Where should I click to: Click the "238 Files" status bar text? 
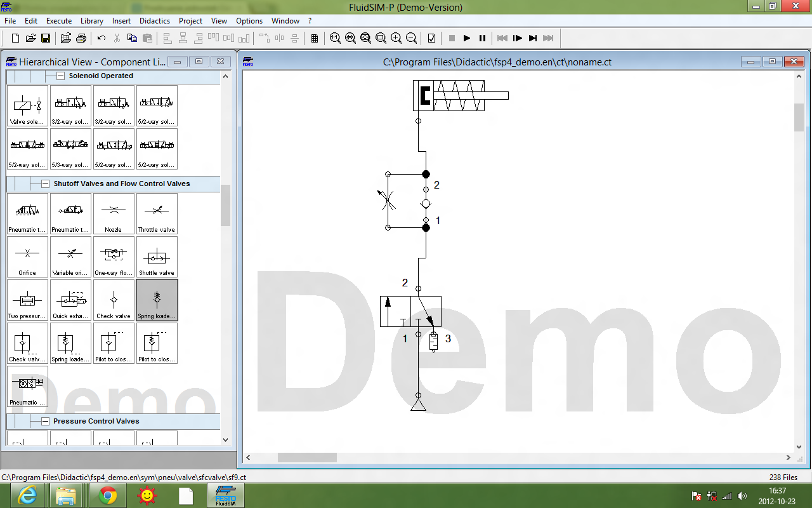[x=783, y=477]
